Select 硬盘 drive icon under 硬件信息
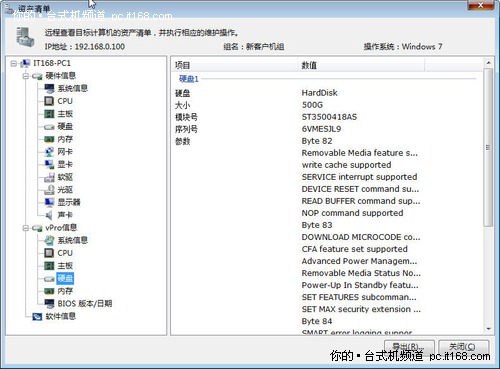Image resolution: width=500 pixels, height=369 pixels. point(49,127)
